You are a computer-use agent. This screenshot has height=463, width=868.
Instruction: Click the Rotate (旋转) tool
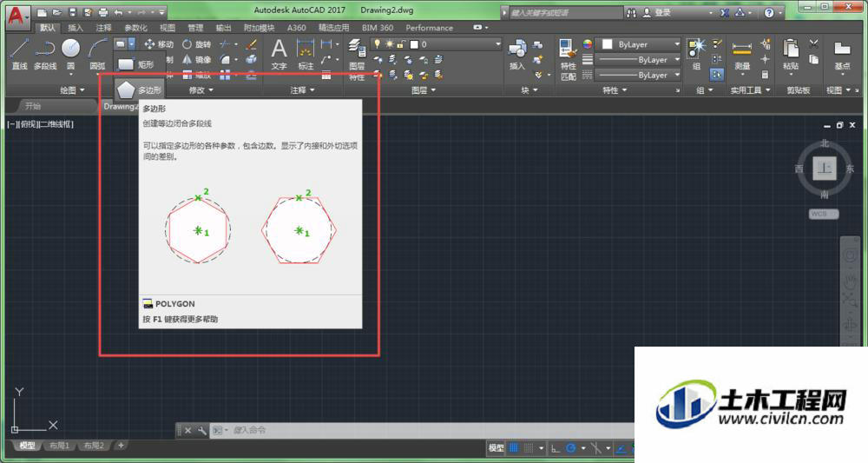pyautogui.click(x=197, y=44)
